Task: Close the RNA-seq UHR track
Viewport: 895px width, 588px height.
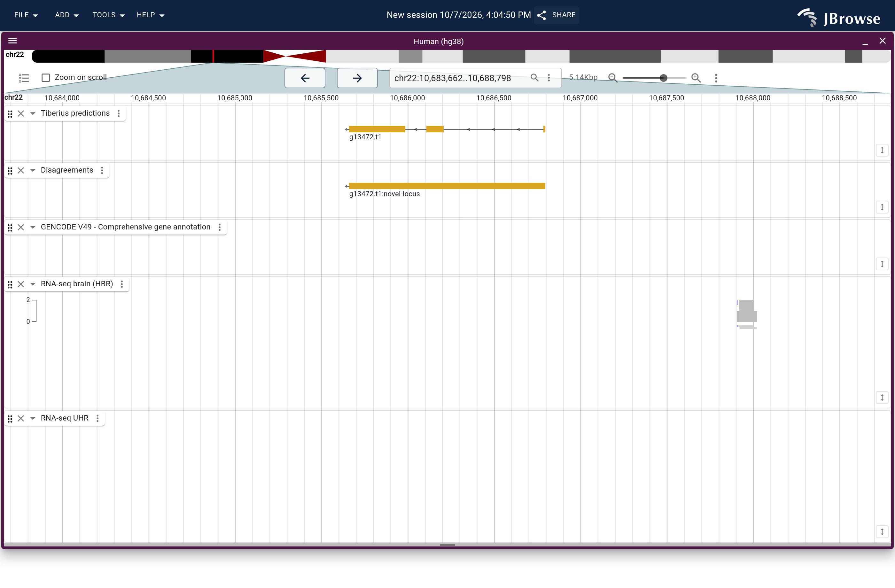Action: pyautogui.click(x=21, y=418)
